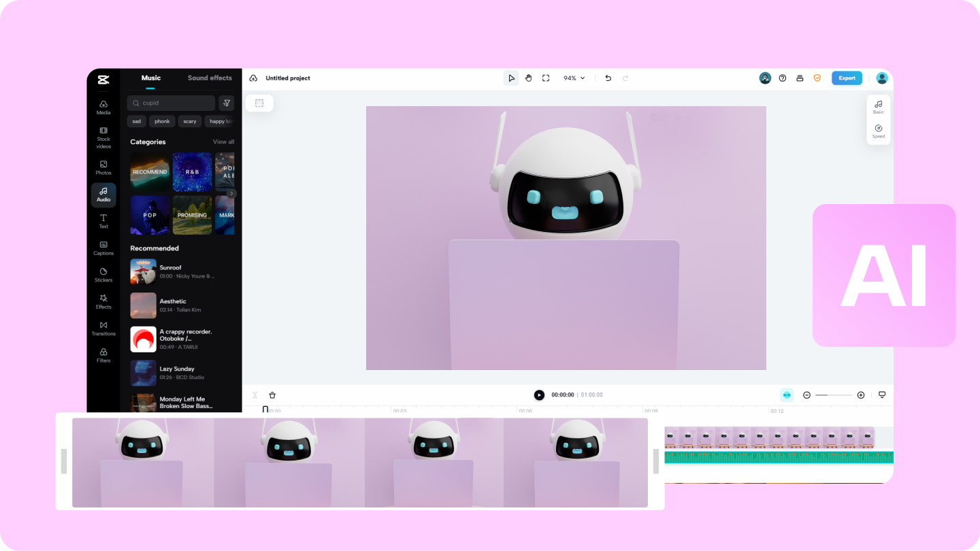Open the Text tool panel
Image resolution: width=980 pixels, height=551 pixels.
point(103,221)
